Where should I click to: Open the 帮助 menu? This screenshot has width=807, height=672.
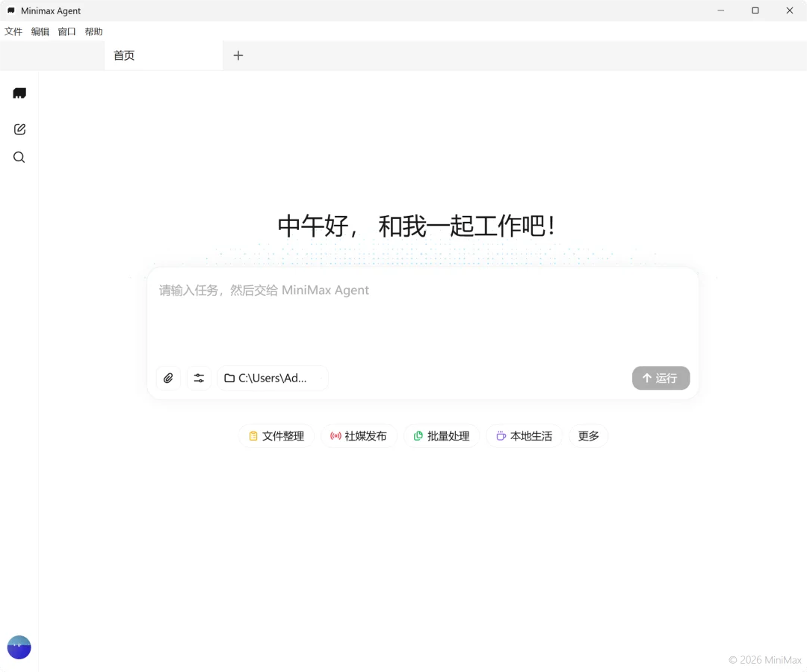(93, 31)
